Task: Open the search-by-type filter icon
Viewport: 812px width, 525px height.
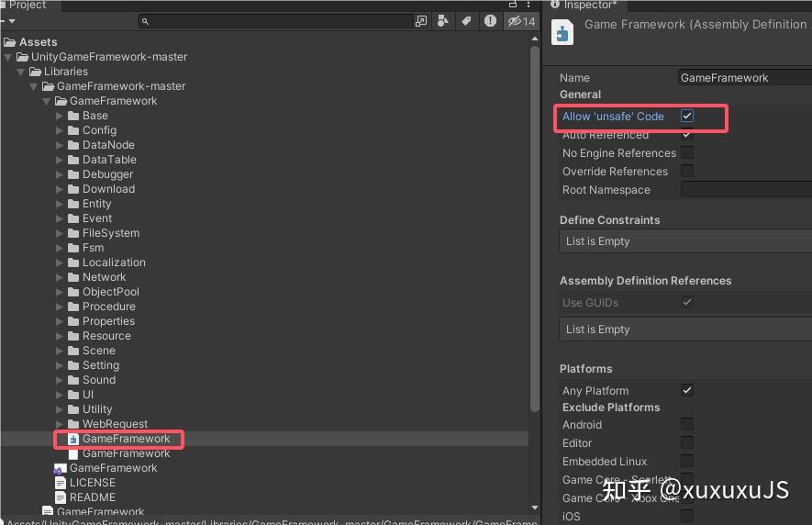Action: pyautogui.click(x=443, y=21)
